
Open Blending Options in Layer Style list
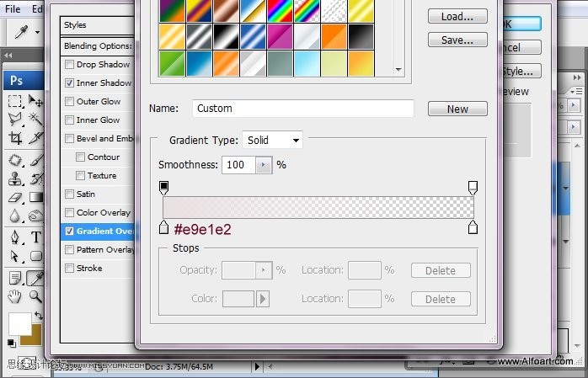click(x=97, y=46)
